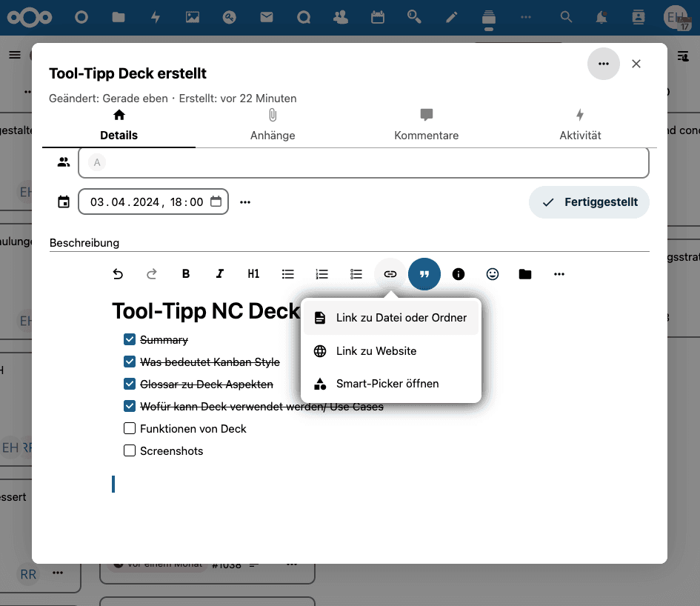
Task: Apply H1 heading style
Action: (253, 274)
